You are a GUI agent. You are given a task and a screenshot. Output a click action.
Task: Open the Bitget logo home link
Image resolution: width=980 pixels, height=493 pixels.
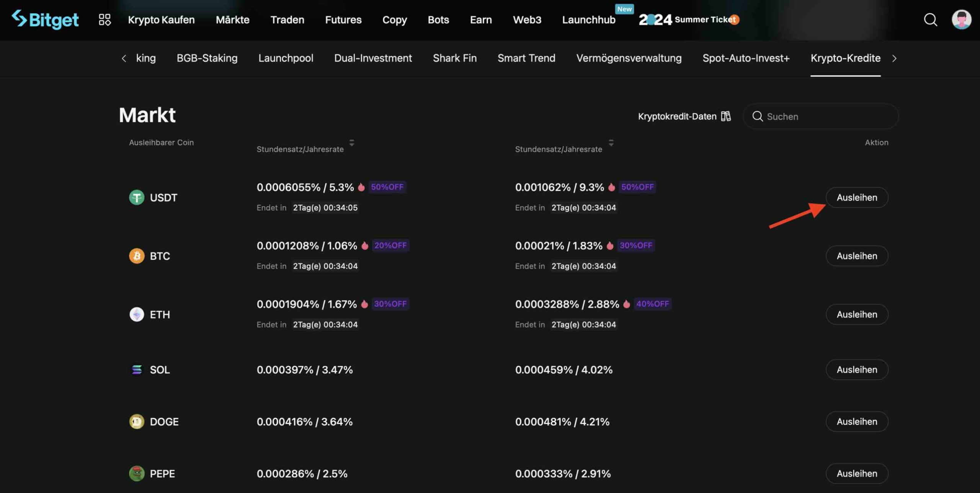tap(45, 20)
